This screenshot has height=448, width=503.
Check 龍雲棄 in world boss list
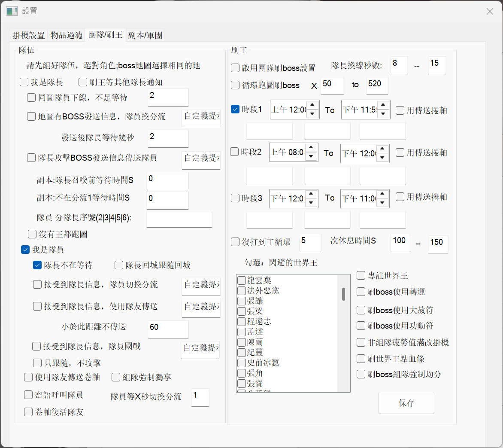coord(242,280)
